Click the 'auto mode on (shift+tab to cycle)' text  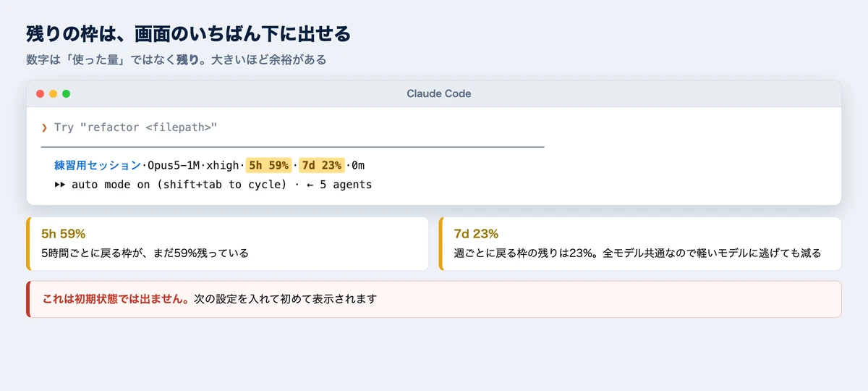pos(179,185)
